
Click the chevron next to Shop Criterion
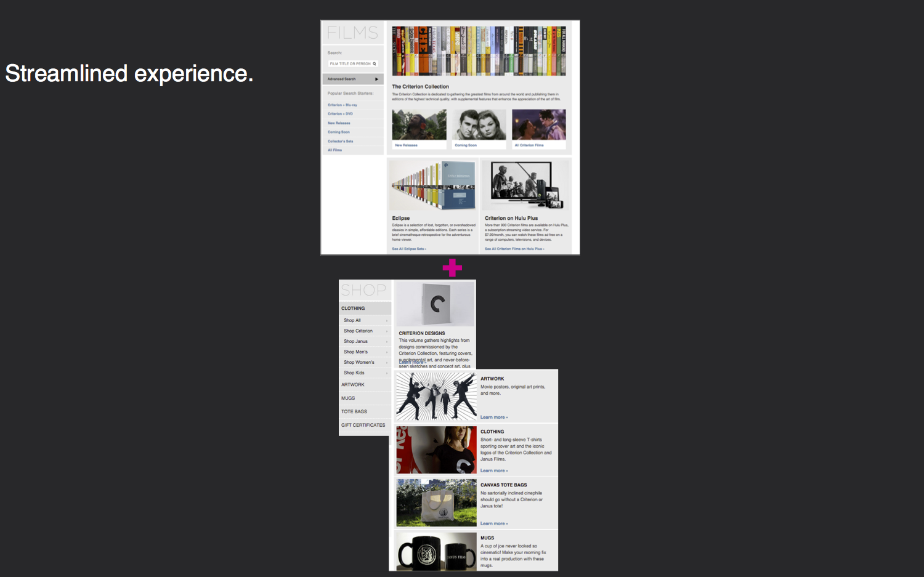(387, 331)
